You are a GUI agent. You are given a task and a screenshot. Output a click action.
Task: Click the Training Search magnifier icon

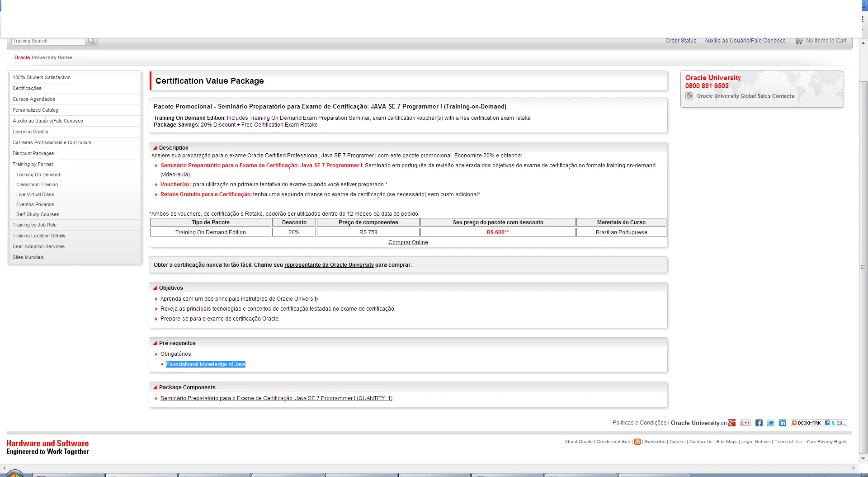point(92,41)
